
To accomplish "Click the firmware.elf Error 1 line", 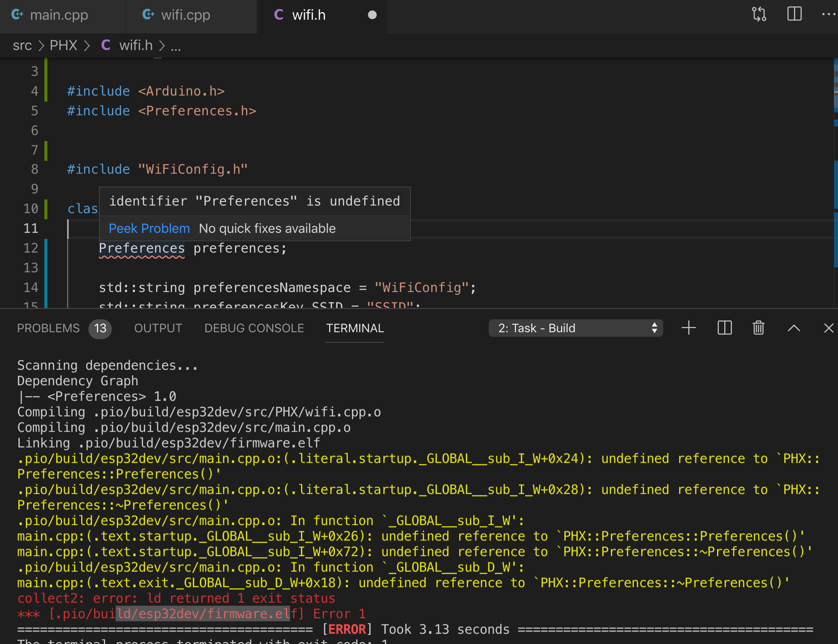I will [x=191, y=614].
